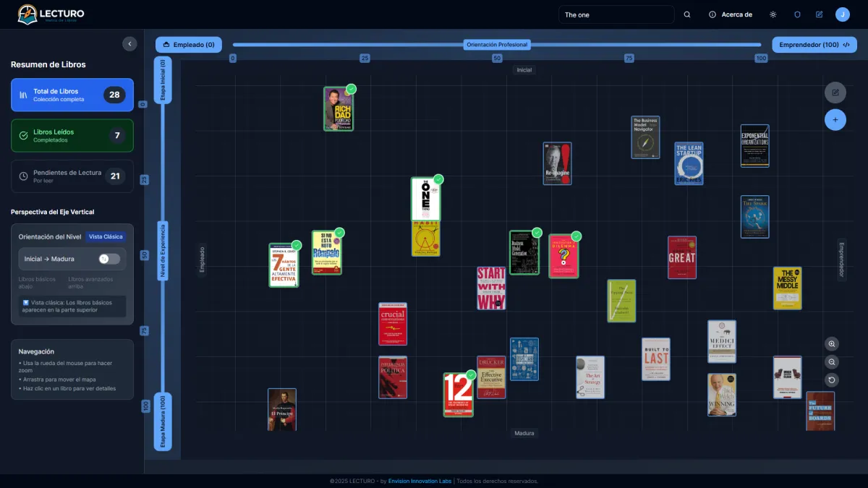Screen dimensions: 868x488
Task: Open The Art of Strategy book
Action: [590, 377]
